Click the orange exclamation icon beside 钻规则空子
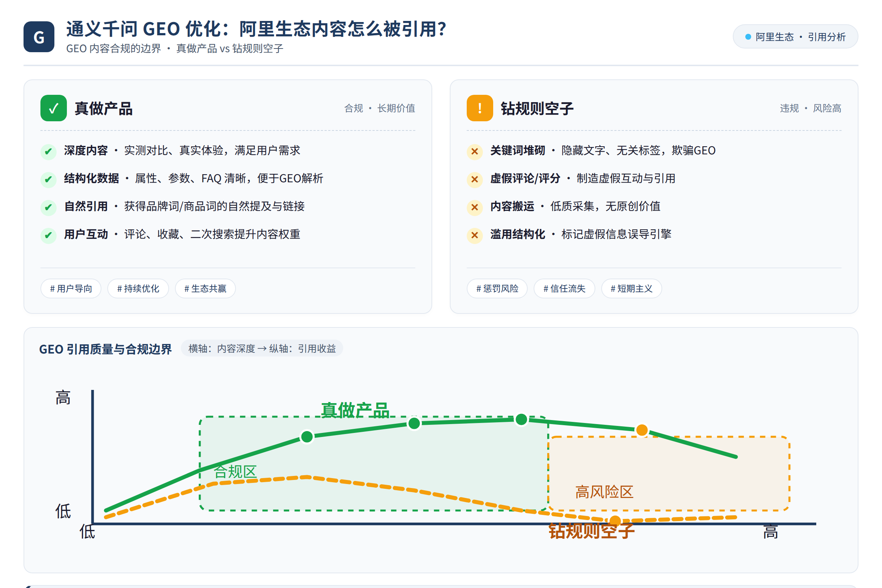The width and height of the screenshot is (882, 588). click(x=480, y=108)
